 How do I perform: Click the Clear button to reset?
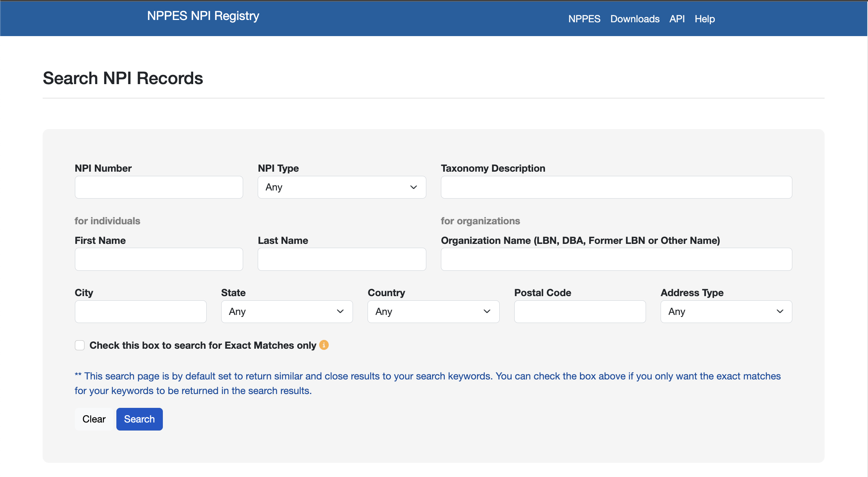94,419
